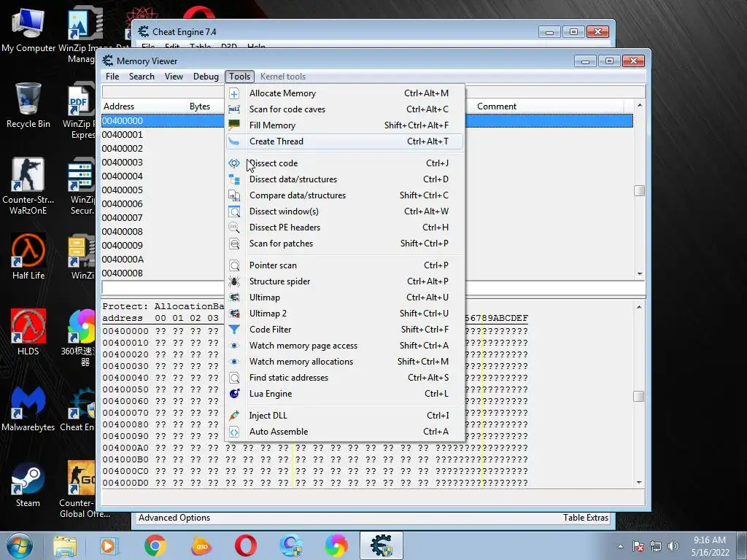Open the Kernel tools menu
Image resolution: width=747 pixels, height=560 pixels.
(283, 77)
